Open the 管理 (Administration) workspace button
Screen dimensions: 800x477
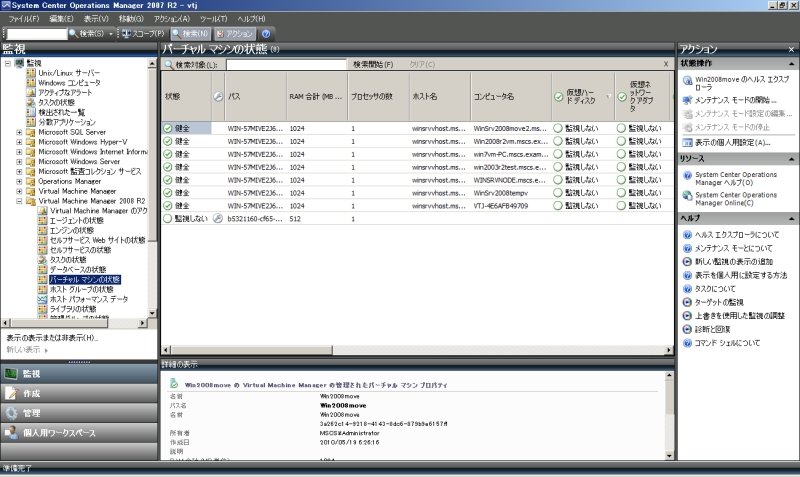[x=79, y=413]
